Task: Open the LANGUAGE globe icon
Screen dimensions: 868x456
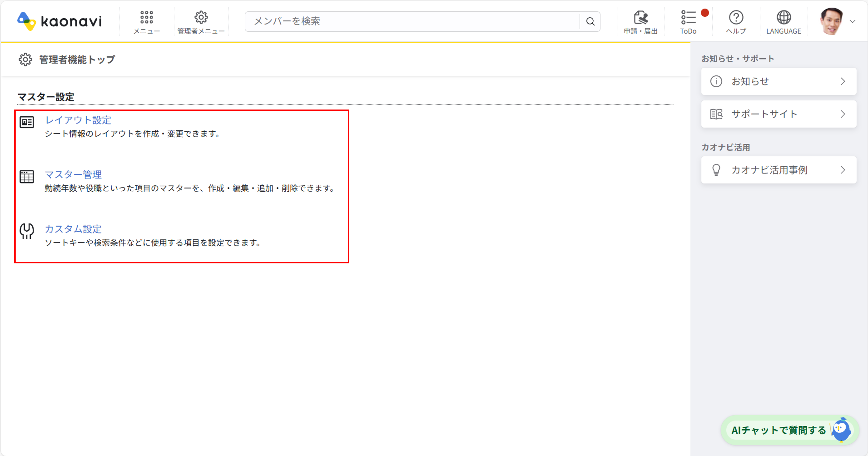Action: coord(783,18)
